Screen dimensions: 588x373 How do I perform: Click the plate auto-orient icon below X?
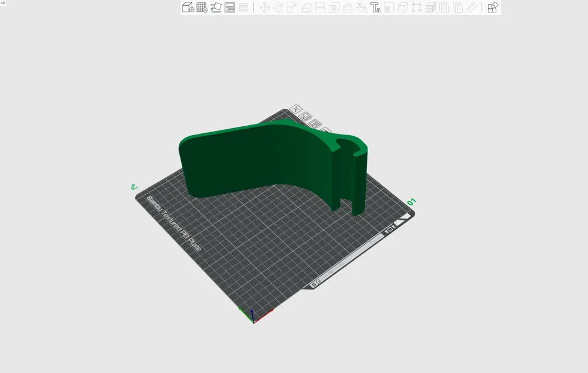(x=306, y=116)
